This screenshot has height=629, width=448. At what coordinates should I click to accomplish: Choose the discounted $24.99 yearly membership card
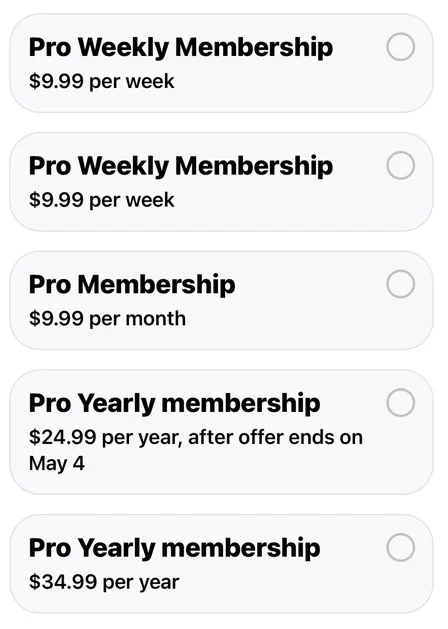click(221, 432)
